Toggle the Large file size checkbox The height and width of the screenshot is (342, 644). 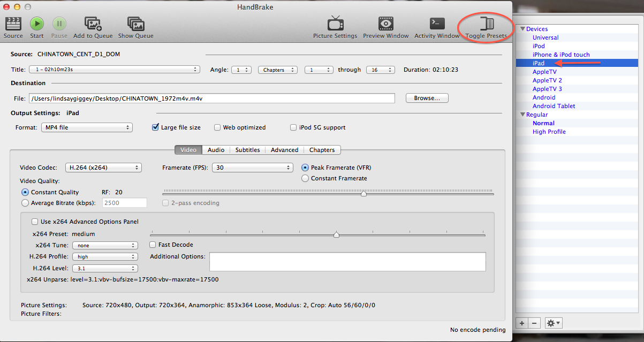click(156, 127)
